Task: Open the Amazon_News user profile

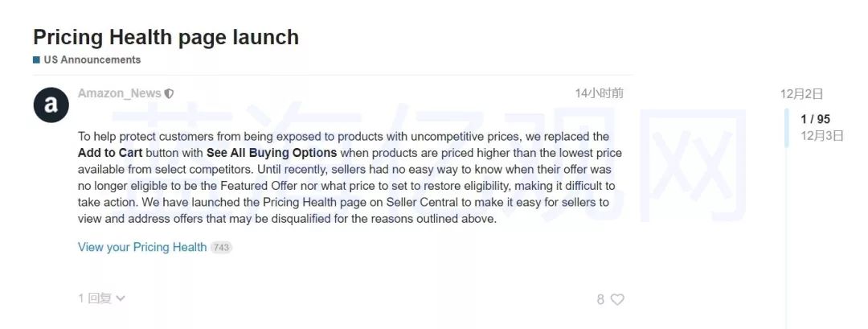Action: (119, 93)
